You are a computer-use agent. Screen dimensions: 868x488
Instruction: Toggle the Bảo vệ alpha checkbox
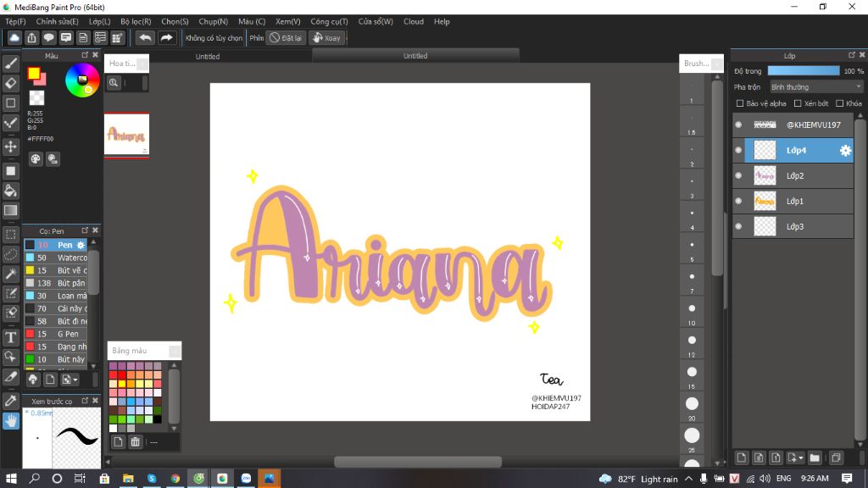point(739,103)
